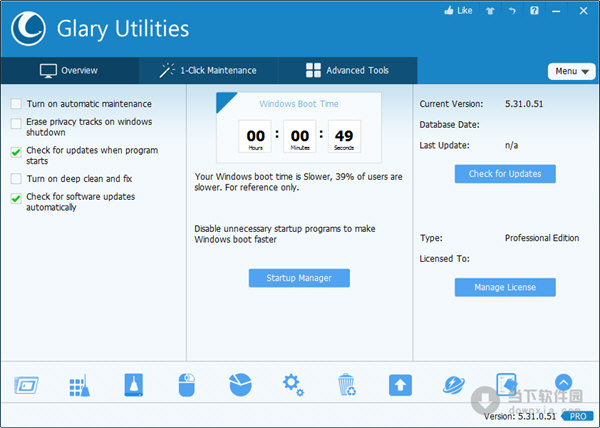Uncheck Check for updates when program starts

16,152
